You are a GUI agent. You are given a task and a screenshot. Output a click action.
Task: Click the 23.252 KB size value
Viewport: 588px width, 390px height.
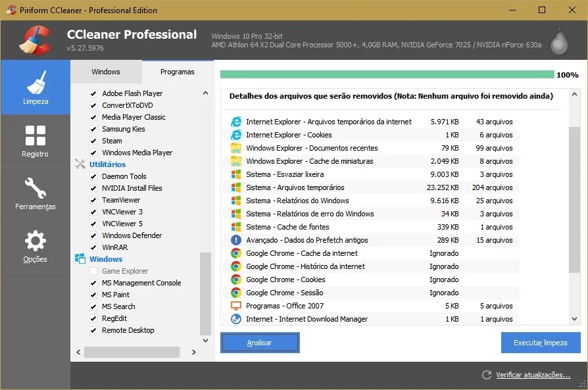(443, 187)
